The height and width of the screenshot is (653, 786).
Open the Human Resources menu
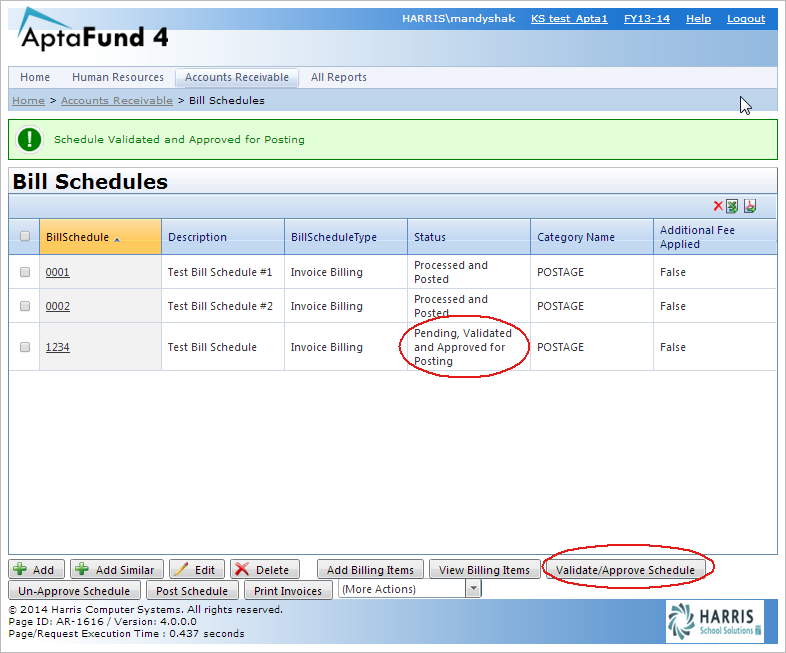click(x=117, y=77)
